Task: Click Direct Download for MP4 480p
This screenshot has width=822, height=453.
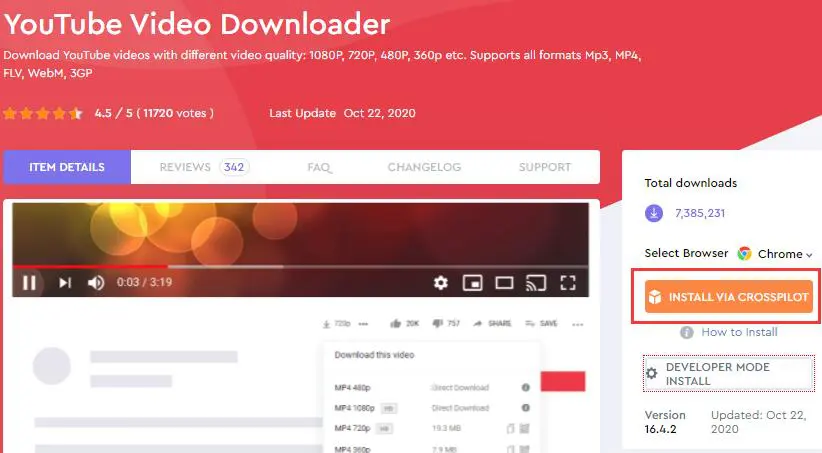Action: click(x=460, y=387)
